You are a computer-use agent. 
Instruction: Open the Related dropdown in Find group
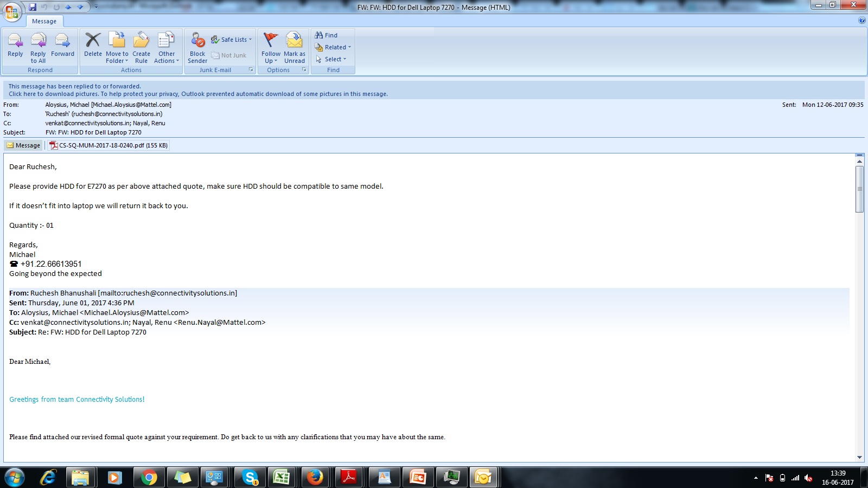336,47
